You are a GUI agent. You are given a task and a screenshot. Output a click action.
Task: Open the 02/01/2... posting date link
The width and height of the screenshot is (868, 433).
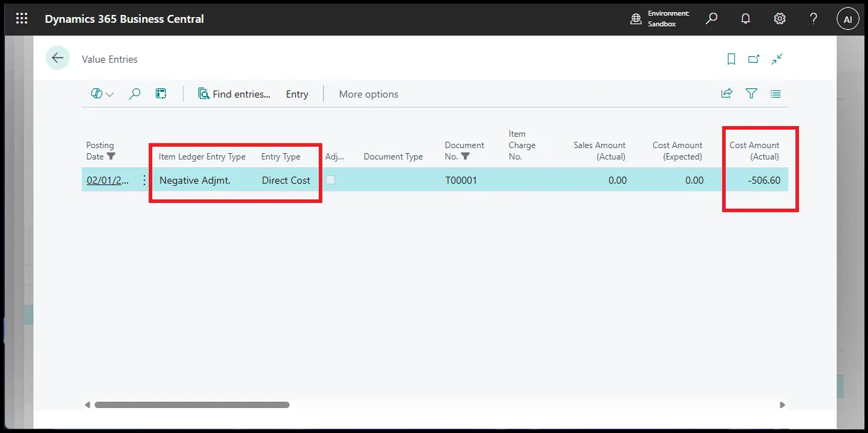[108, 180]
